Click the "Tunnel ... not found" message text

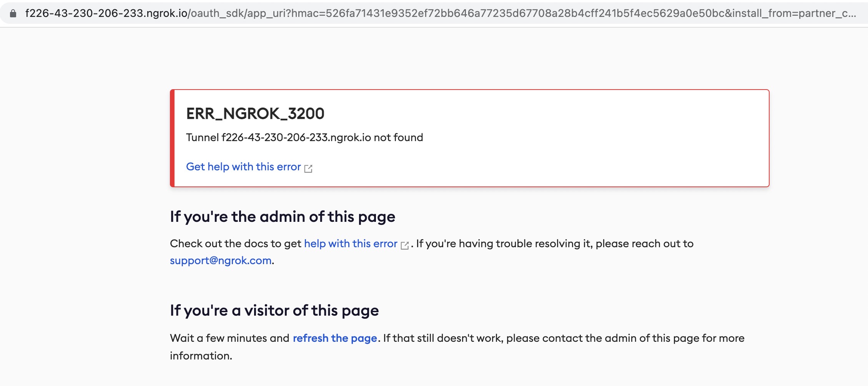pos(304,138)
